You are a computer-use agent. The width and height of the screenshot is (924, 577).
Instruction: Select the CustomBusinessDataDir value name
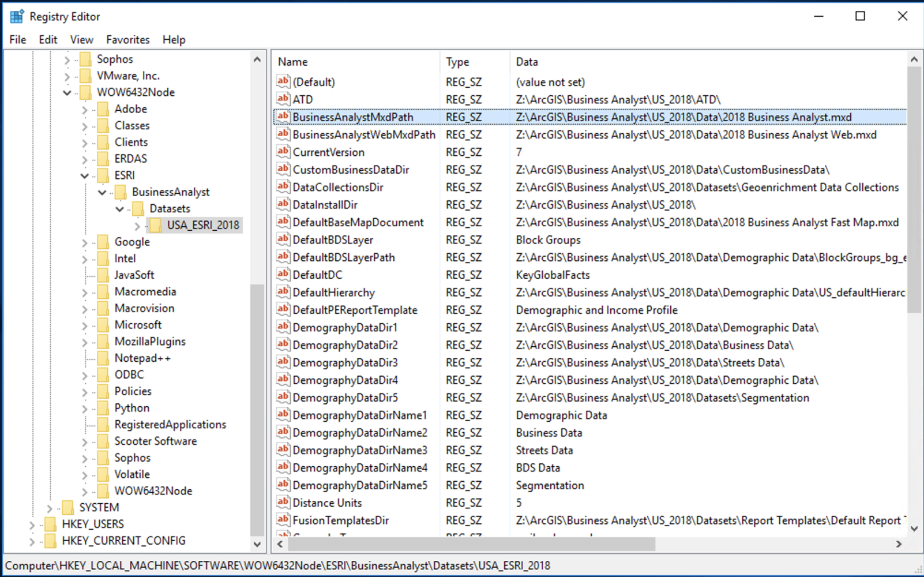pyautogui.click(x=351, y=169)
